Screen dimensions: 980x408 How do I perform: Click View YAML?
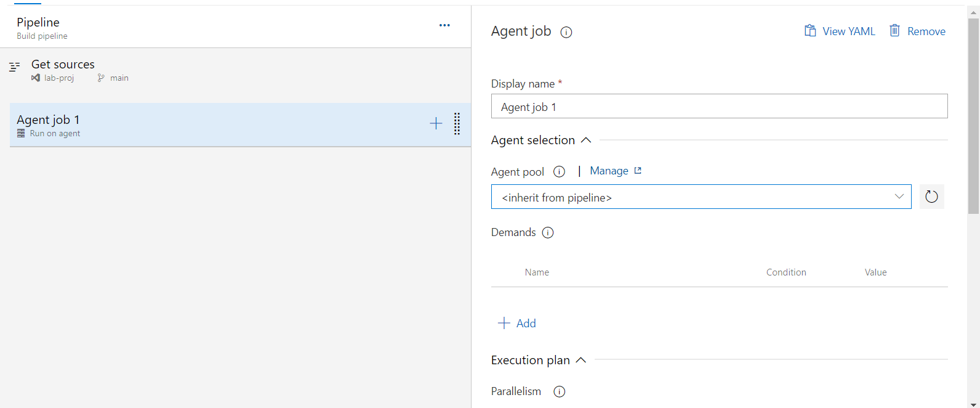pos(840,31)
